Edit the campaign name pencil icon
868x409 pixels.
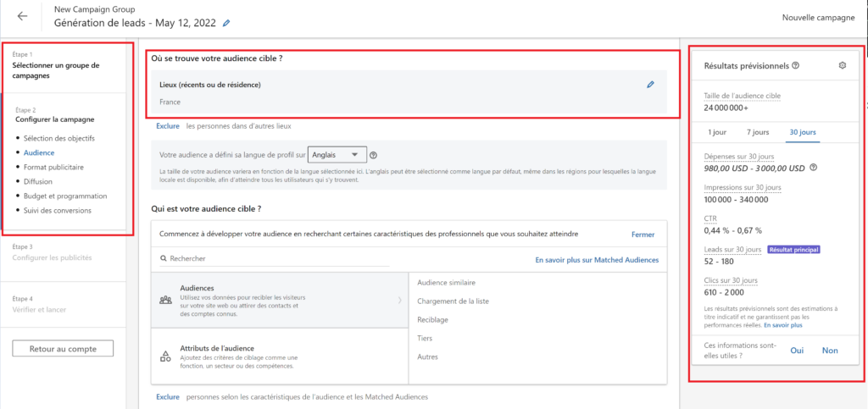(x=226, y=23)
